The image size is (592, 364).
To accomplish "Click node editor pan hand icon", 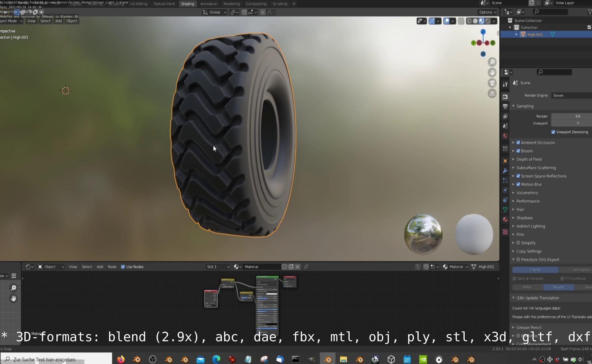I will click(14, 298).
